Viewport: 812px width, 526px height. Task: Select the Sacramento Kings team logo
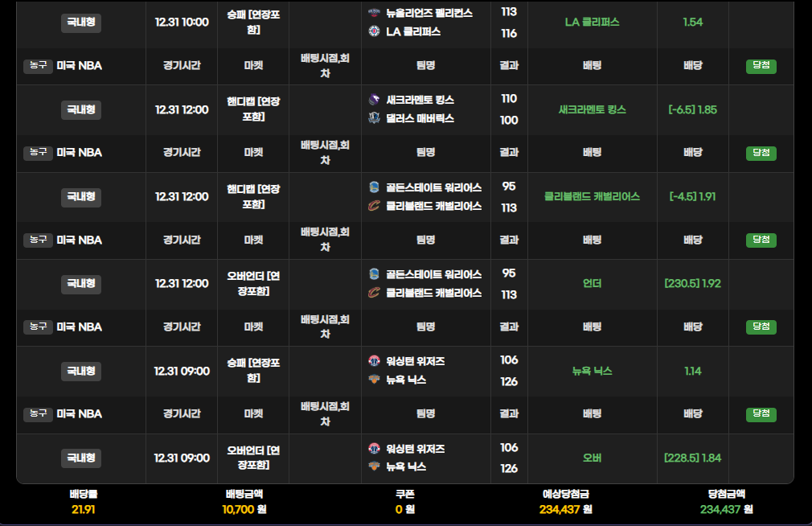pyautogui.click(x=374, y=100)
